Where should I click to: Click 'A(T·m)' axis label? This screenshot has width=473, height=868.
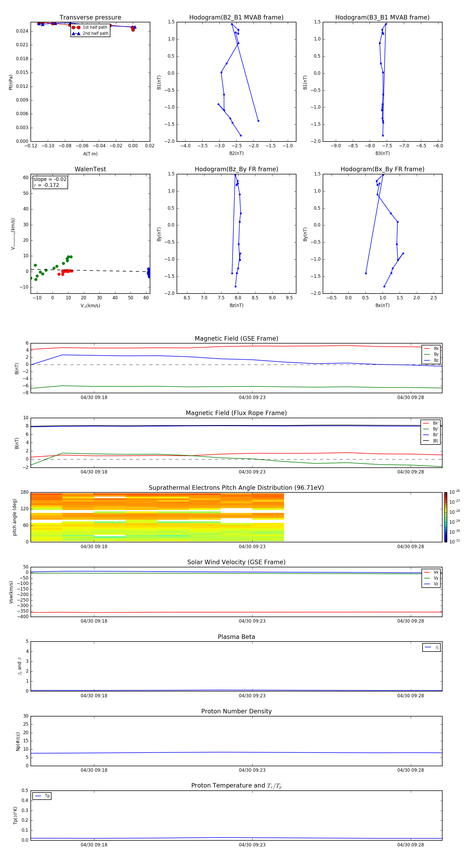(90, 154)
